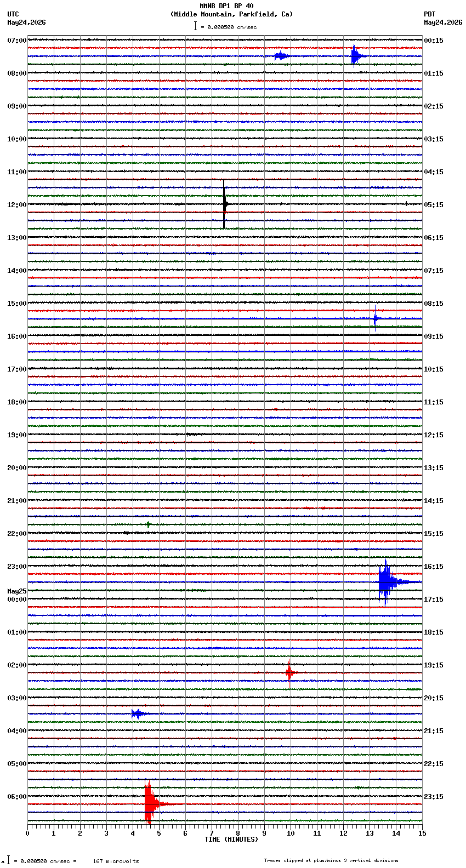
Task: Click the large blue seismic event near 23:30 UTC
Action: (x=387, y=582)
